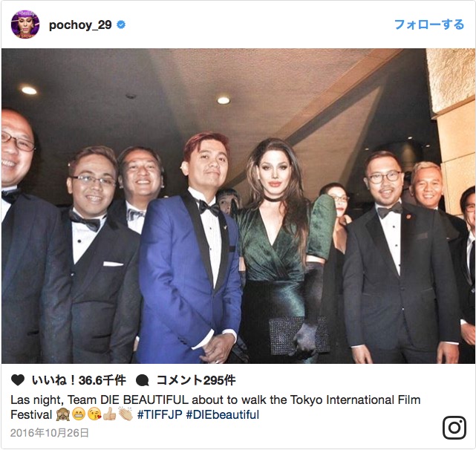
Task: Click the clapping hands emoji
Action: (125, 414)
